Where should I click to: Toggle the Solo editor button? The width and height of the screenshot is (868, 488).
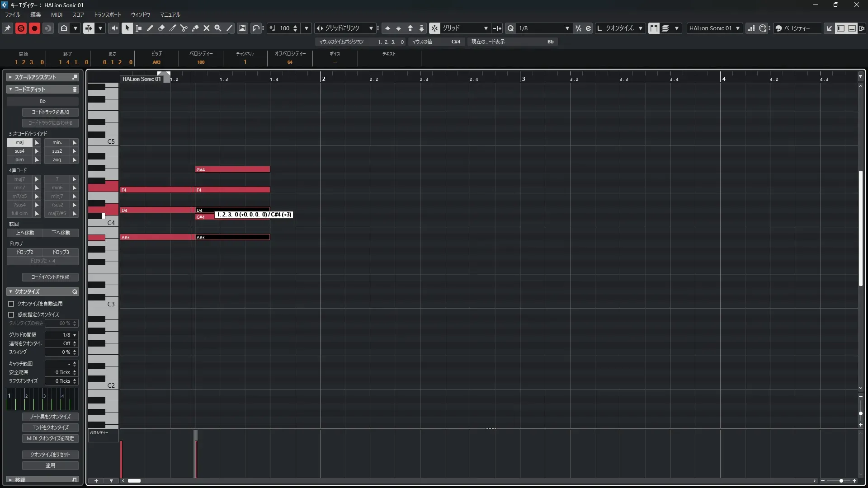[x=21, y=28]
